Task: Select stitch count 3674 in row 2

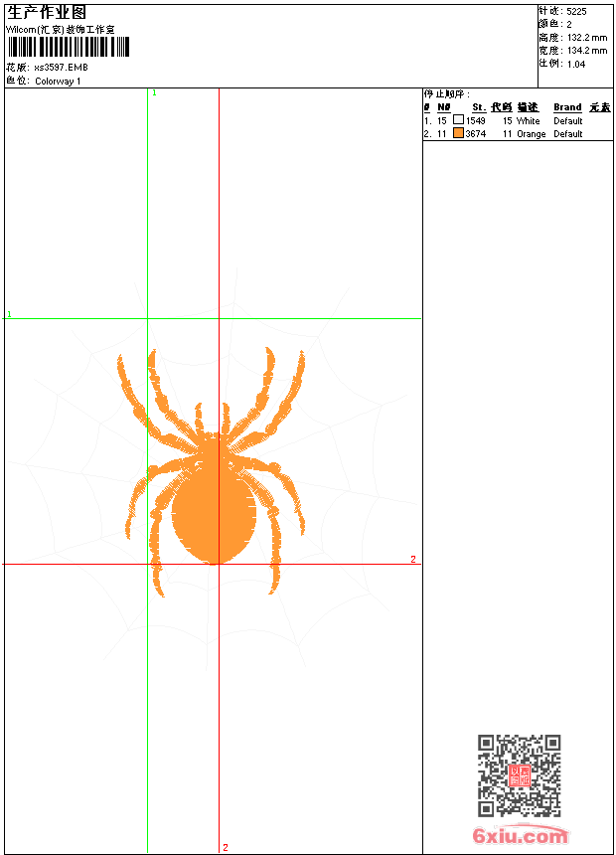Action: tap(475, 134)
